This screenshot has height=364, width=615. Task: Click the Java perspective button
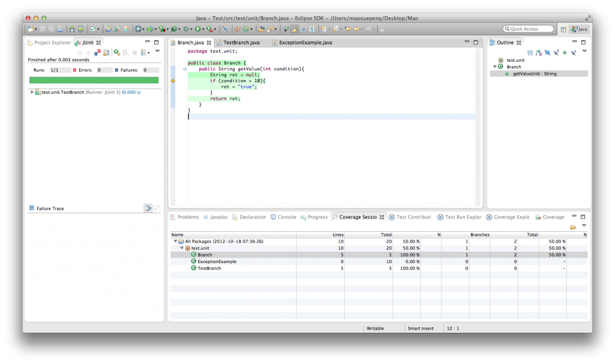(x=579, y=29)
